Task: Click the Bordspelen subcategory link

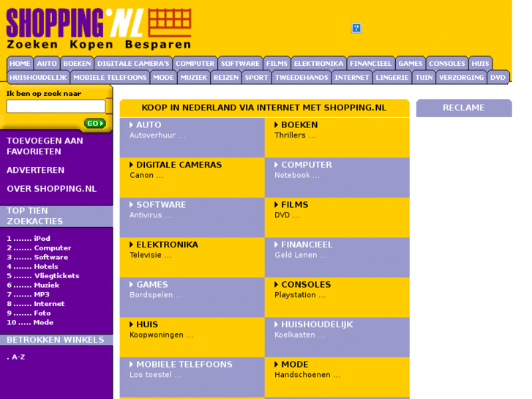Action: click(156, 295)
